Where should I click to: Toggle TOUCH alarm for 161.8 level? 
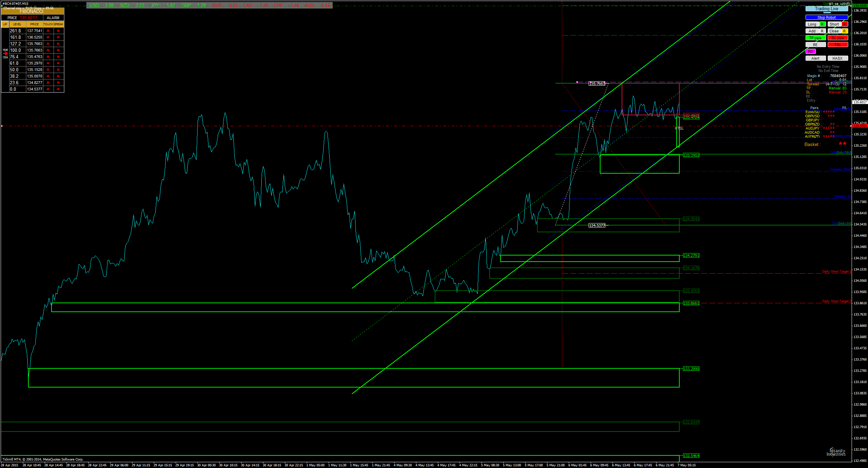48,38
